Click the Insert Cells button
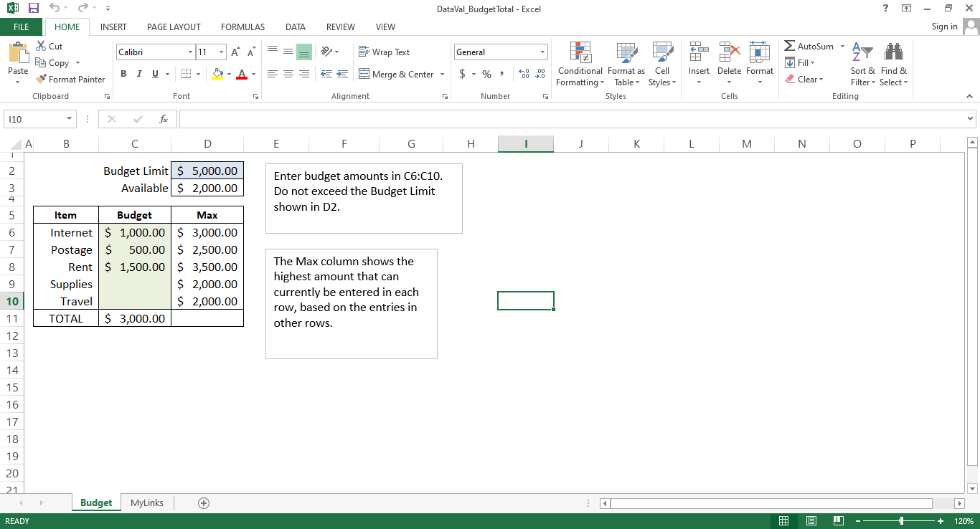The image size is (980, 529). pos(698,64)
